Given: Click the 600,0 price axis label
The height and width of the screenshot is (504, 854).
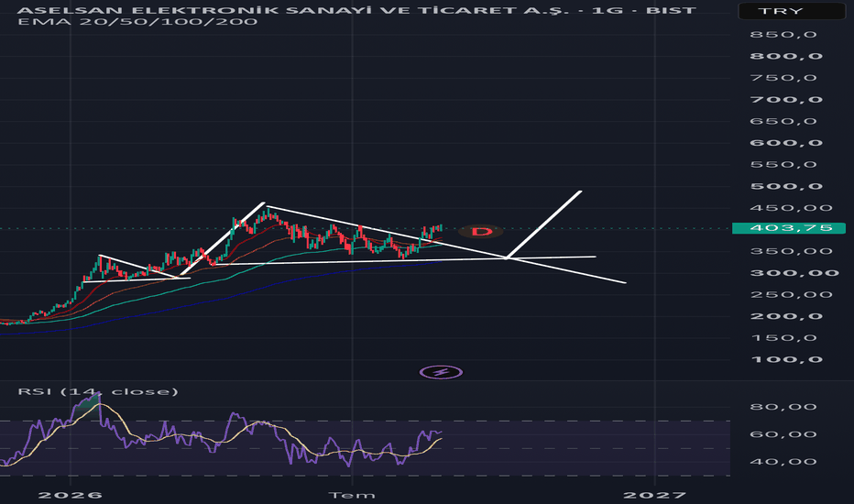Looking at the screenshot, I should click(x=786, y=143).
